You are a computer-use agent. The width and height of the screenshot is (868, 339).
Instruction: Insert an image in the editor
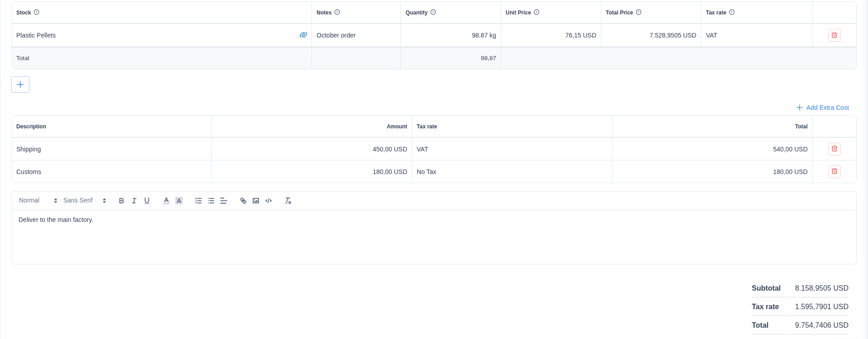tap(256, 201)
